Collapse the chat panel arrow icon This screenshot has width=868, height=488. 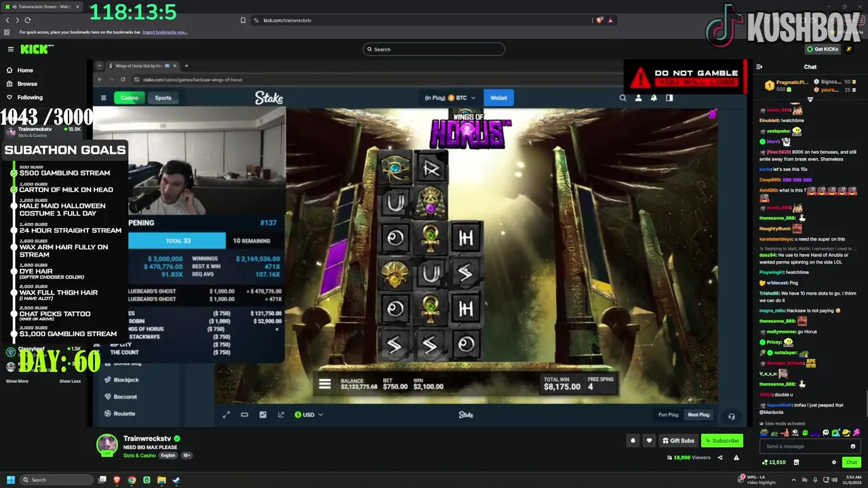click(759, 67)
